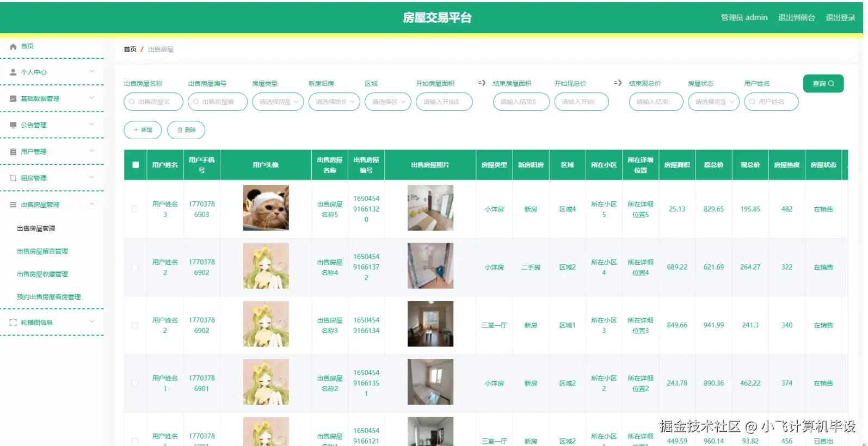The height and width of the screenshot is (446, 868).
Task: Open the house photo for 出售房屋名称4
Action: 430,266
